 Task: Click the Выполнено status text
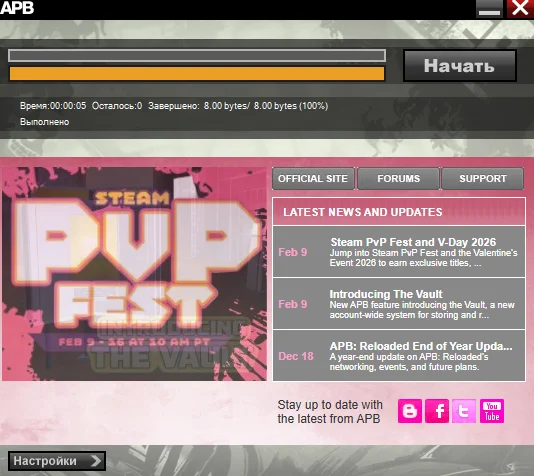pyautogui.click(x=45, y=122)
